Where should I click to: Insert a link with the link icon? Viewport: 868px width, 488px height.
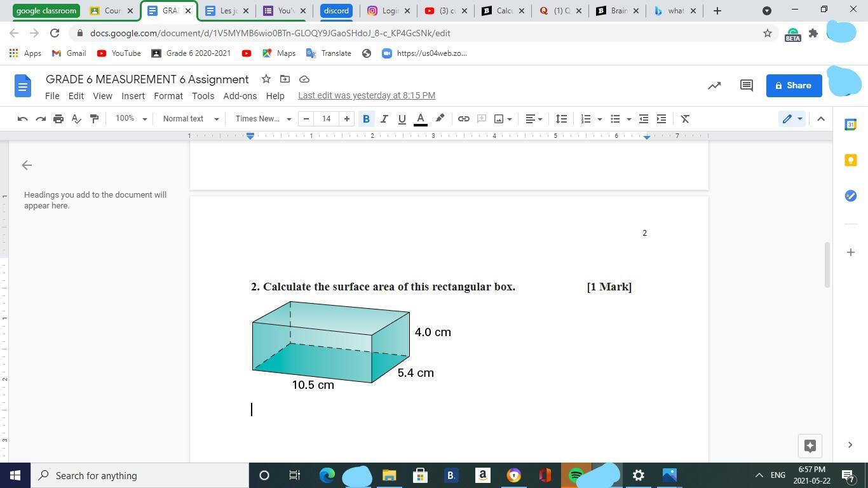tap(464, 119)
